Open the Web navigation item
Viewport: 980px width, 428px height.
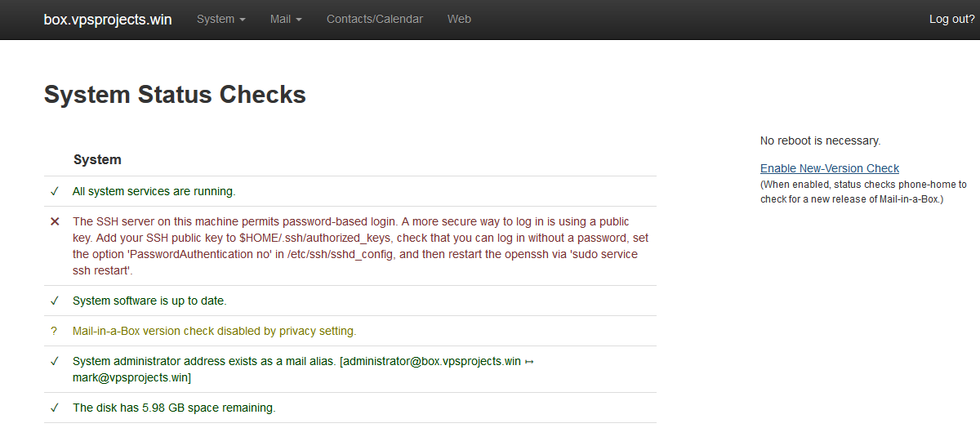459,19
